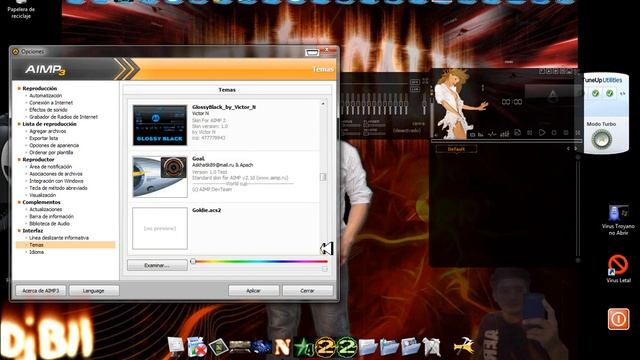Image resolution: width=640 pixels, height=360 pixels.
Task: Open Actualizaciones settings
Action: [x=45, y=209]
